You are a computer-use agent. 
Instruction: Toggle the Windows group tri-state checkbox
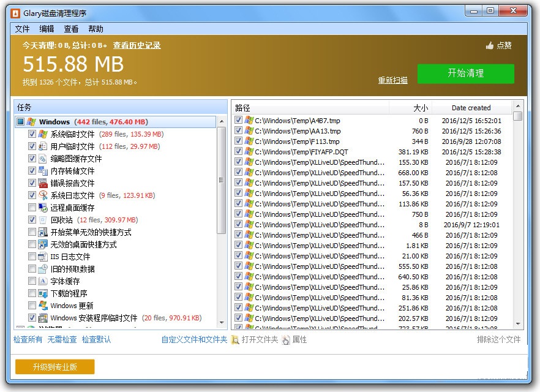click(21, 122)
